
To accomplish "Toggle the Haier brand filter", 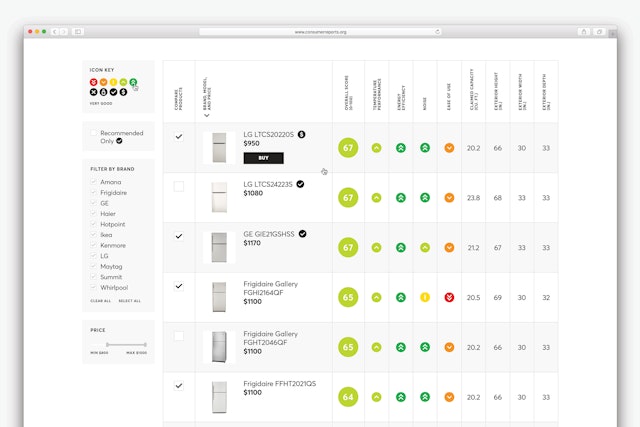I will pyautogui.click(x=93, y=214).
